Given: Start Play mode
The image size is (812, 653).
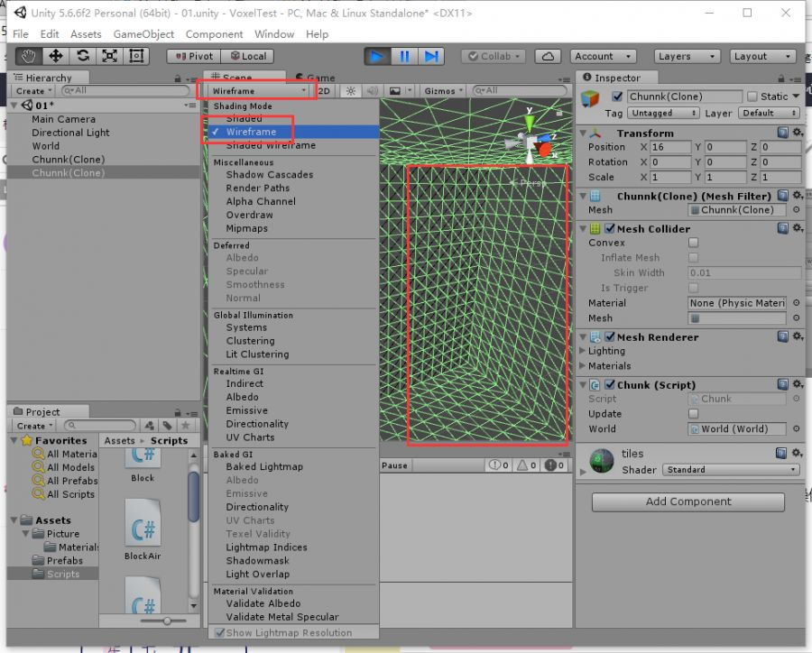Looking at the screenshot, I should (377, 56).
